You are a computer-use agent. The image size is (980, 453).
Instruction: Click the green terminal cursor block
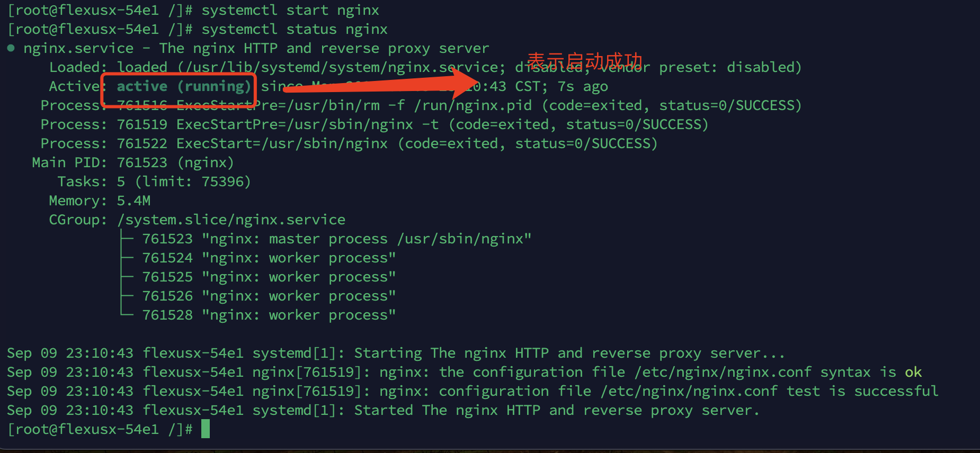206,429
